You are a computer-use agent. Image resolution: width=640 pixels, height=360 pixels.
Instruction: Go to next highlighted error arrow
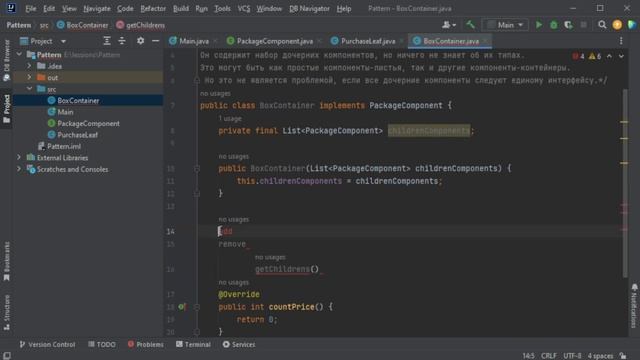[x=621, y=56]
